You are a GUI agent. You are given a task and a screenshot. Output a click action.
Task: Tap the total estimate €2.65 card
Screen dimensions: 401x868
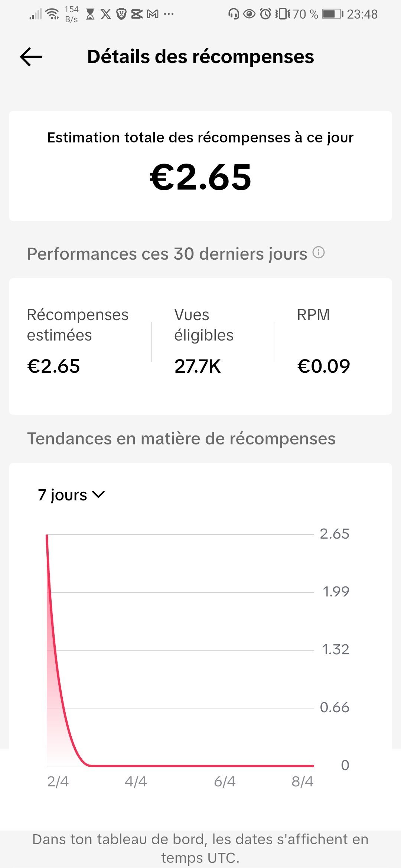pyautogui.click(x=200, y=166)
